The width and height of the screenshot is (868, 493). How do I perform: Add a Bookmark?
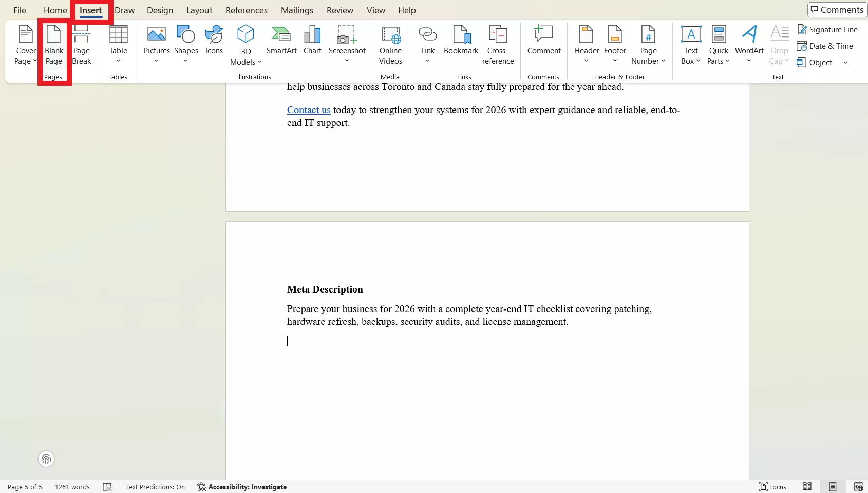461,41
